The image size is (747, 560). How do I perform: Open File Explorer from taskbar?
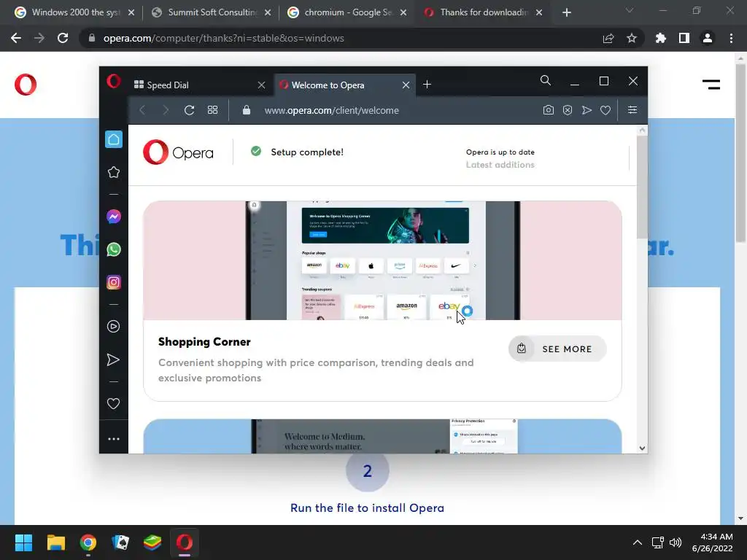[55, 542]
